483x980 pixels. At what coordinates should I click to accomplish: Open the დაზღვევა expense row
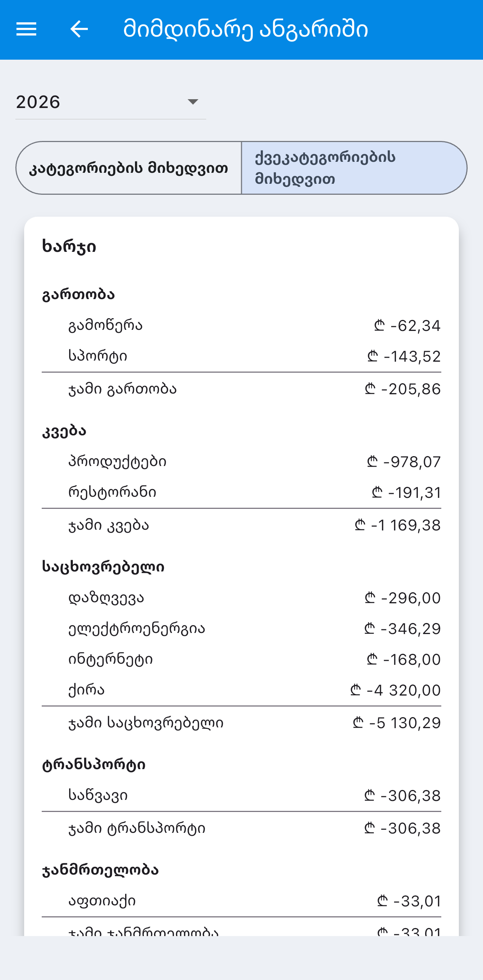(x=241, y=598)
